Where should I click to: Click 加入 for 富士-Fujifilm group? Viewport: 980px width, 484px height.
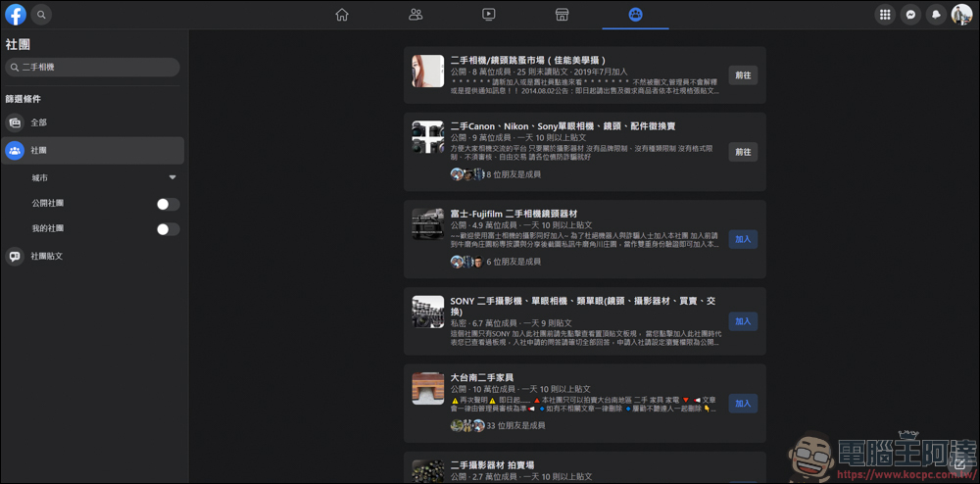point(743,239)
